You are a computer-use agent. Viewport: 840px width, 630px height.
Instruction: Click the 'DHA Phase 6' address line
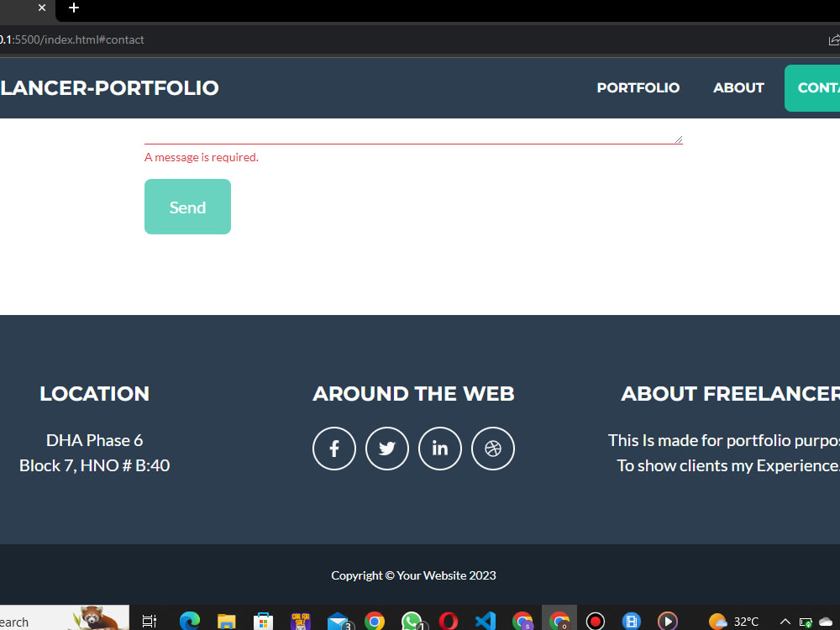pyautogui.click(x=94, y=440)
